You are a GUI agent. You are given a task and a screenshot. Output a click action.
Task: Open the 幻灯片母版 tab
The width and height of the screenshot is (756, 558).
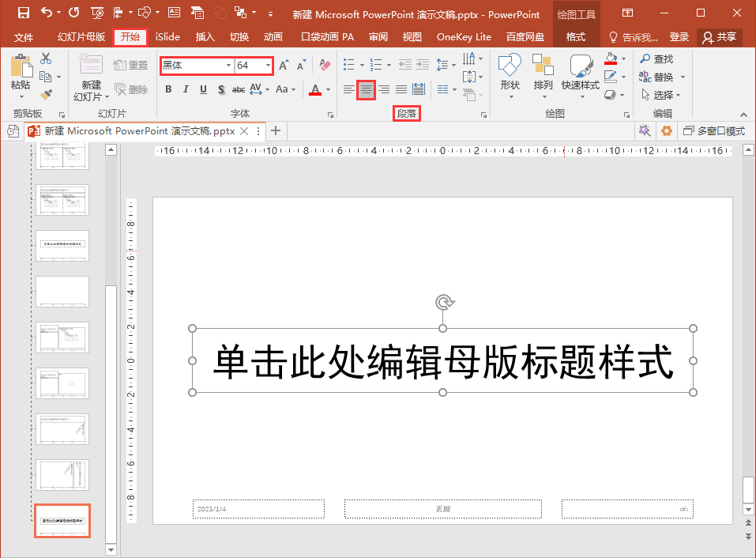point(81,37)
